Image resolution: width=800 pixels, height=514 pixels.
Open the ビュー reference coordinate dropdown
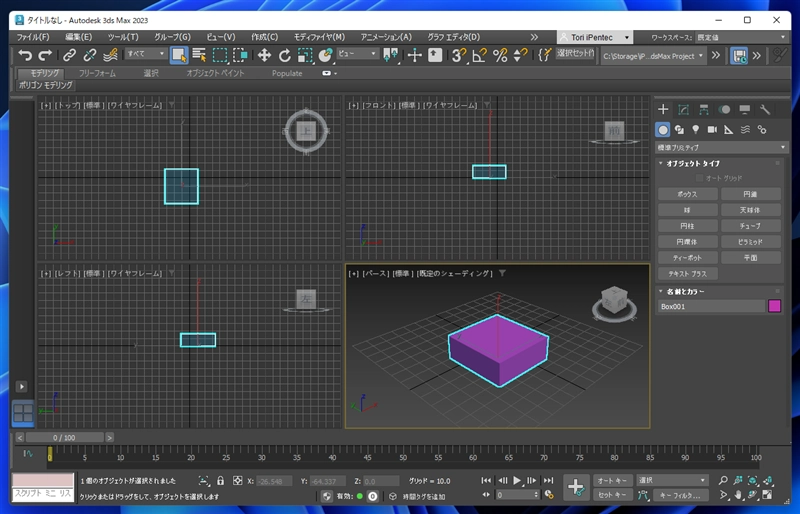click(x=357, y=54)
